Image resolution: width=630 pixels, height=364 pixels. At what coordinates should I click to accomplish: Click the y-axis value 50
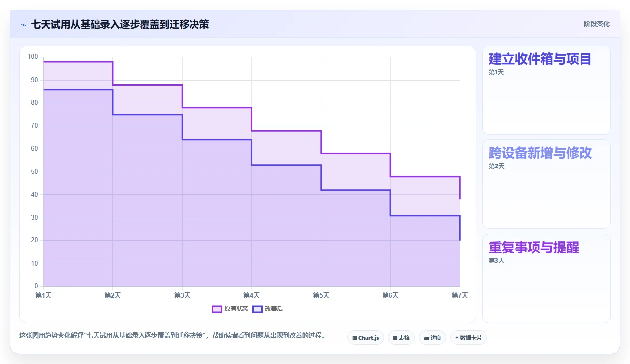[x=34, y=172]
